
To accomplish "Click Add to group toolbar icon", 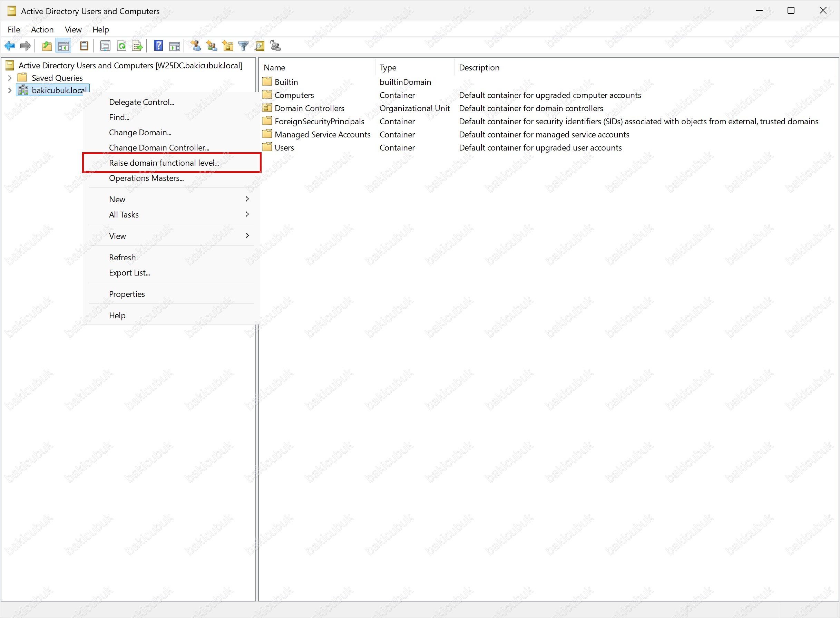I will pyautogui.click(x=275, y=46).
